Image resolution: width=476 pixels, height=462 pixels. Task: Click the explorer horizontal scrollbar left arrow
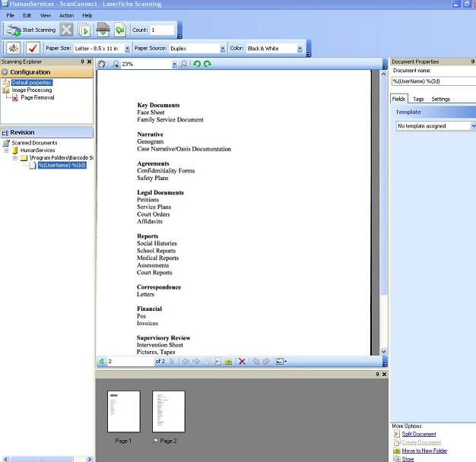coord(5,459)
